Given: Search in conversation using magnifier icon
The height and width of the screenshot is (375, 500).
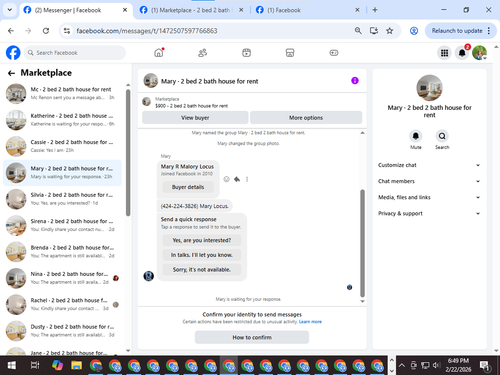Looking at the screenshot, I should 442,136.
